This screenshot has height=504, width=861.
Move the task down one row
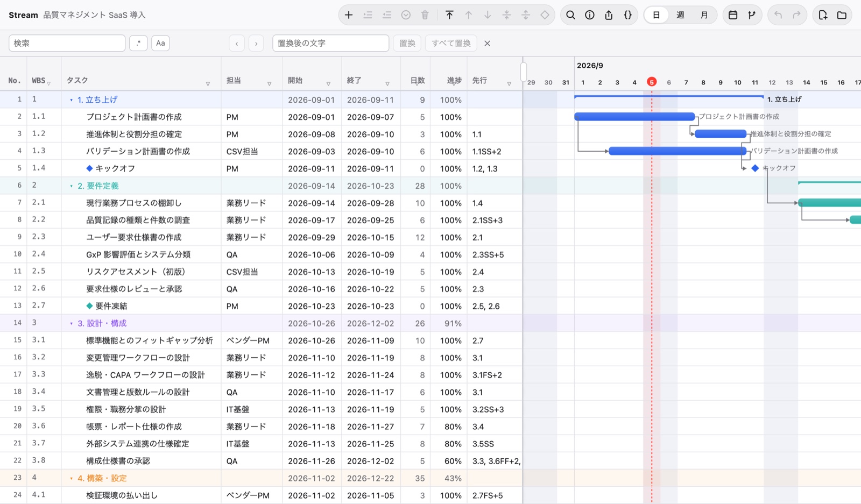(488, 15)
